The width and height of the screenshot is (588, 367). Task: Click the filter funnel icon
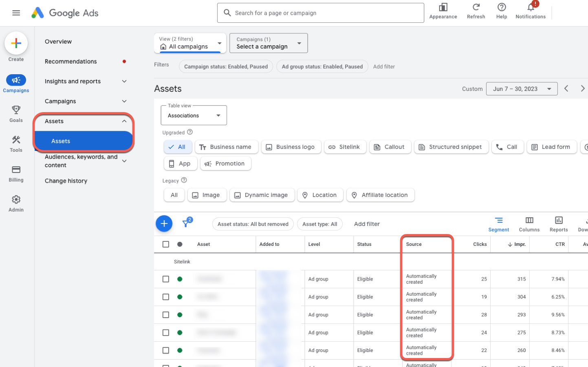tap(187, 223)
